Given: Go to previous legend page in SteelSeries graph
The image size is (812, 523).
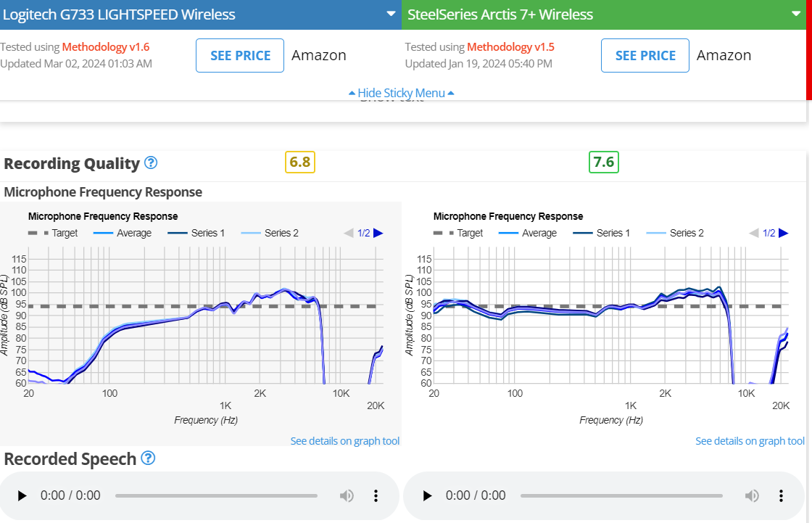Looking at the screenshot, I should click(754, 234).
